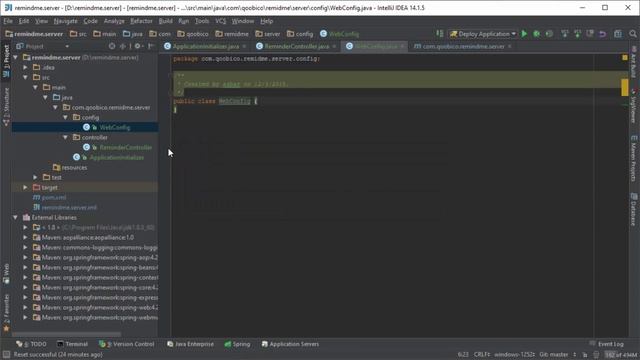Click Hide Project panel icon
Image resolution: width=640 pixels, height=360 pixels.
coord(151,47)
